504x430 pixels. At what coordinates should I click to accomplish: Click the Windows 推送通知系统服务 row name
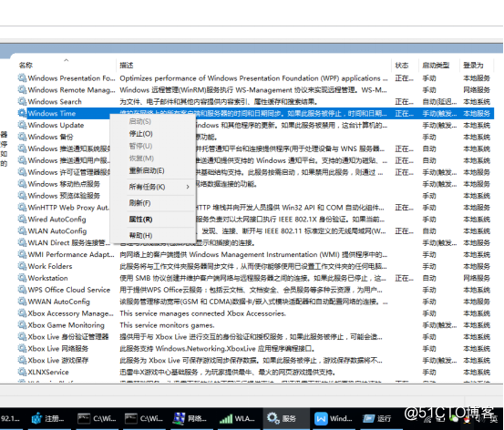(69, 148)
